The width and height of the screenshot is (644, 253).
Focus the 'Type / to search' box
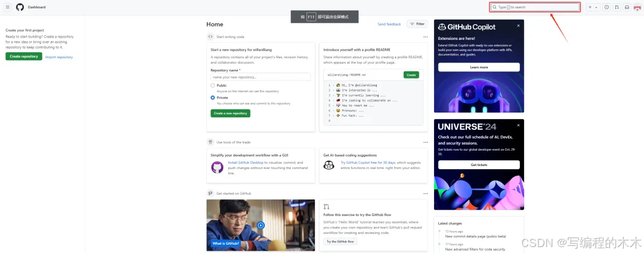tap(535, 7)
